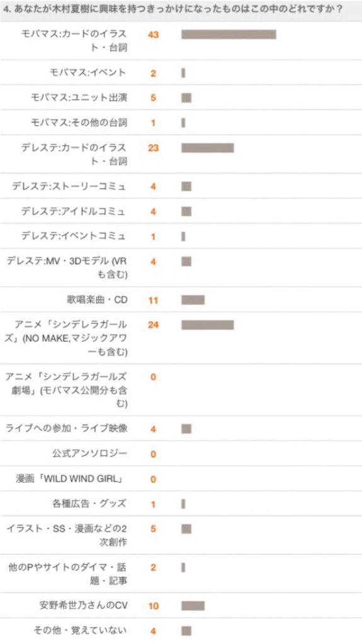Screen dimensions: 362x644
Task: Select the count 43 in first row
Action: [x=153, y=35]
